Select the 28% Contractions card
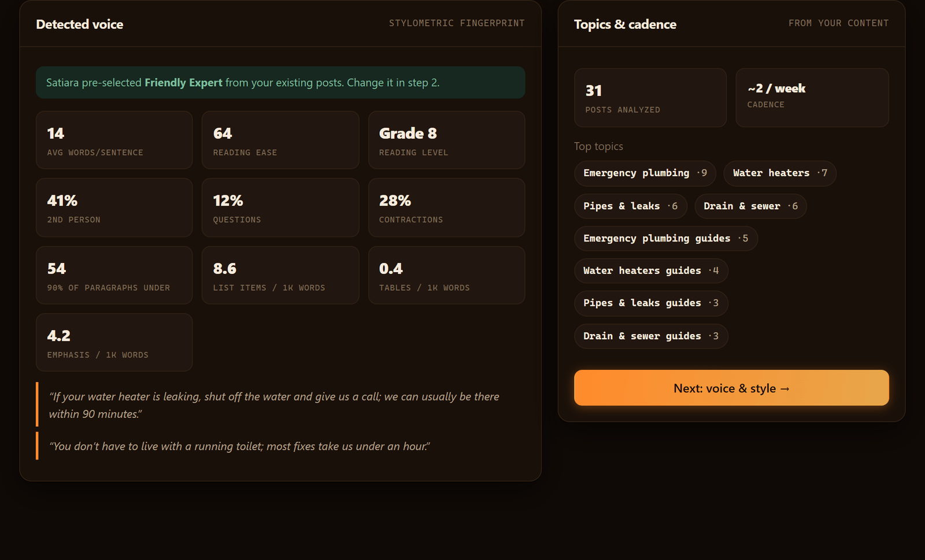Screen dimensions: 925x560 tap(446, 207)
